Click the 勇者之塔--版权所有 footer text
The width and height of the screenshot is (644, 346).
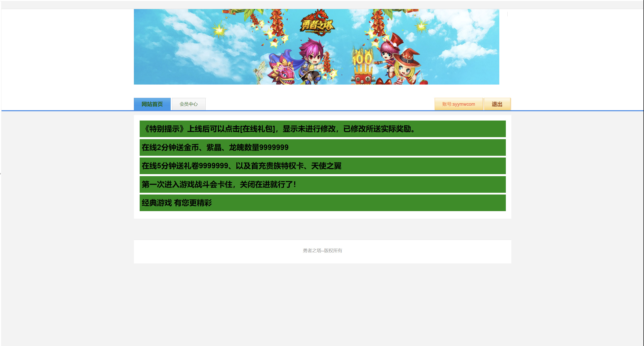pyautogui.click(x=322, y=251)
